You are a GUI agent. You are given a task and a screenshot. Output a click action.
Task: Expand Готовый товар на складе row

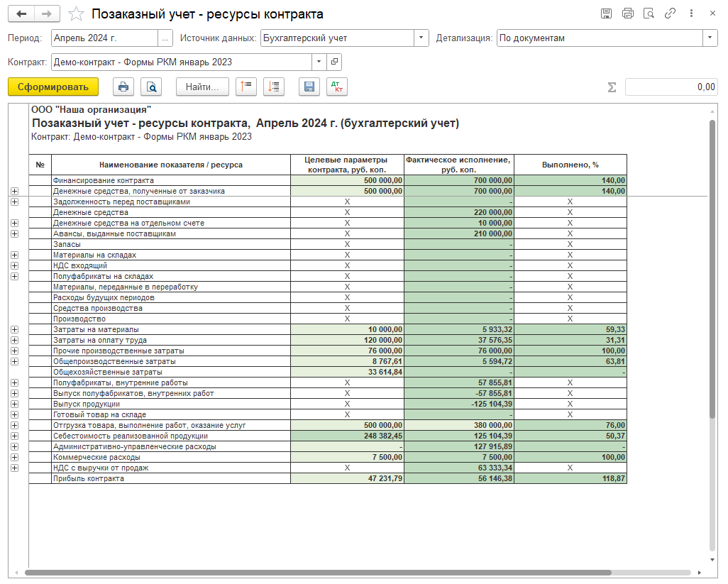coord(14,415)
